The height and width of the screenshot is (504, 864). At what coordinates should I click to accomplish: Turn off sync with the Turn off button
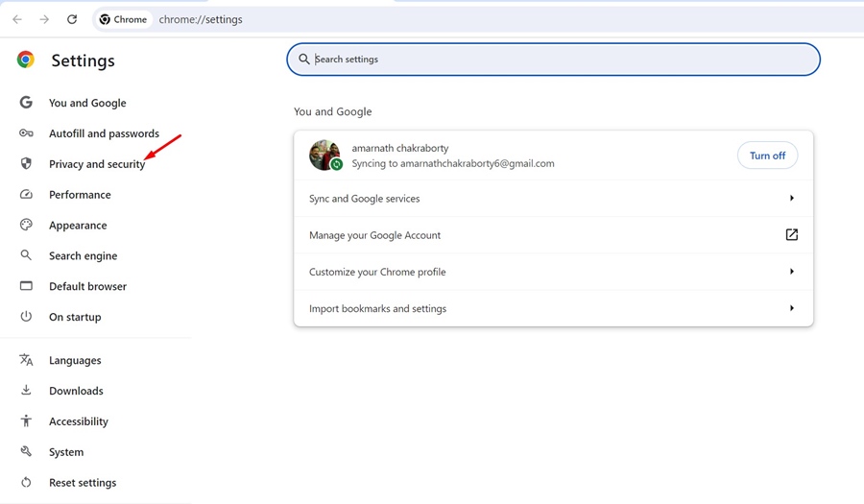[x=767, y=156]
